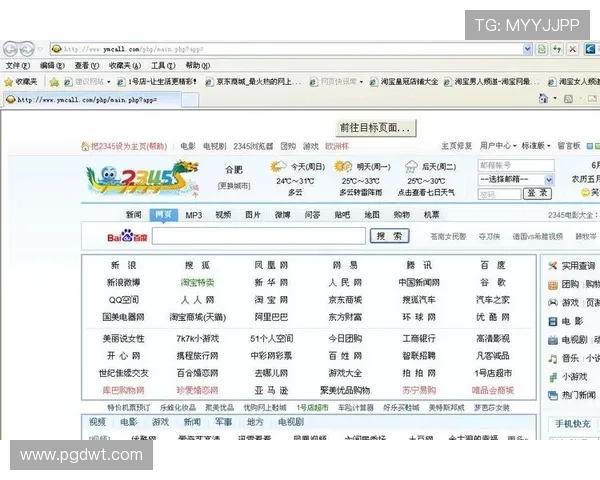Viewport: 600px width, 480px height.
Task: Expand the 用户中心 dropdown
Action: (498, 146)
